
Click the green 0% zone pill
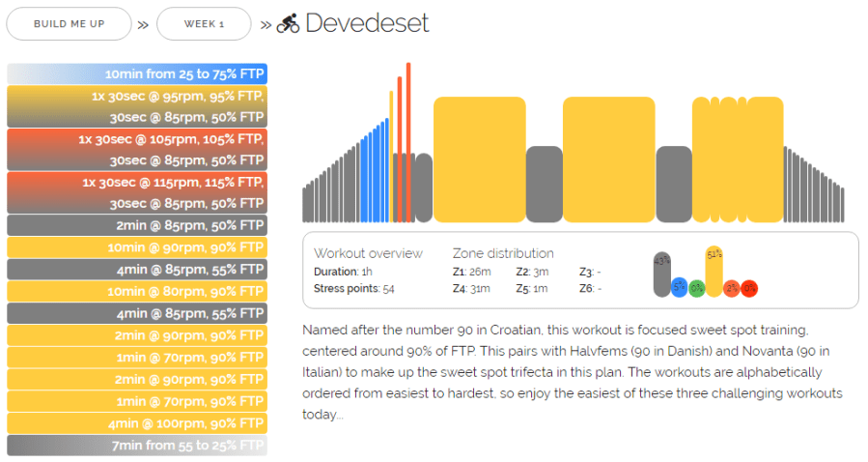coord(696,288)
